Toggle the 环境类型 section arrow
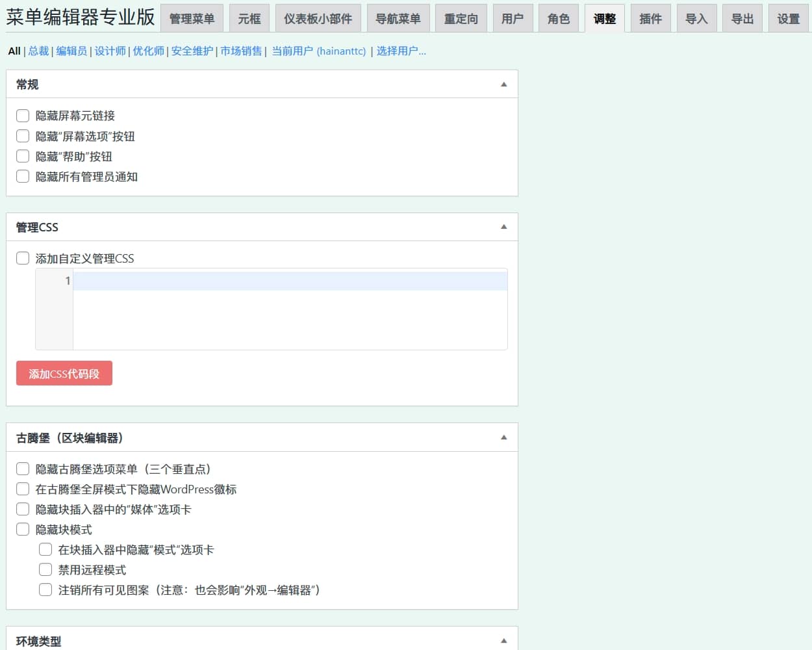This screenshot has width=812, height=650. point(503,641)
